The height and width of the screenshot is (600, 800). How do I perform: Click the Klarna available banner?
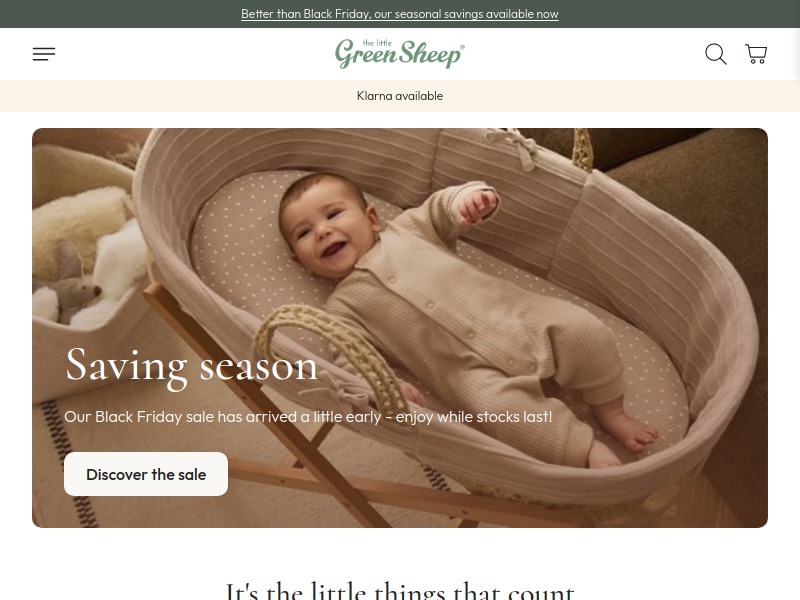click(x=399, y=96)
